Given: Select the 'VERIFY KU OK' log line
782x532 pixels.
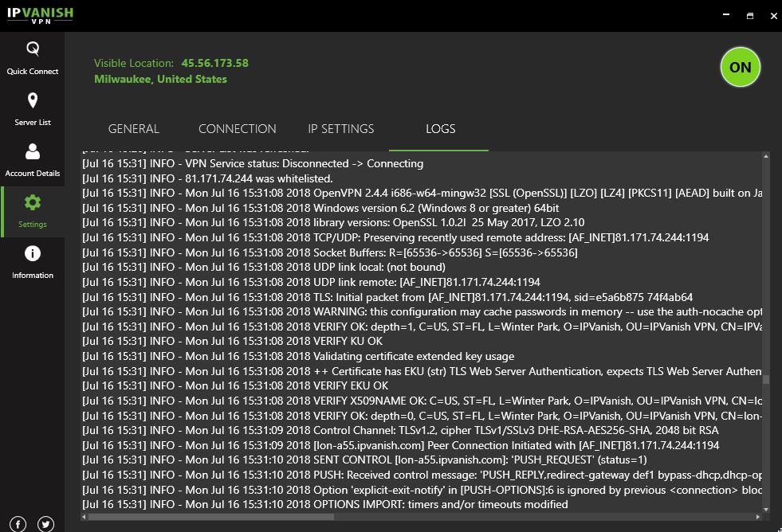Looking at the screenshot, I should point(232,341).
